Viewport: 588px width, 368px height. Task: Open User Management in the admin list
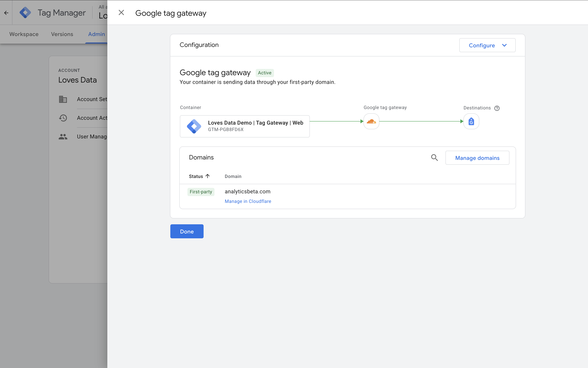point(92,136)
